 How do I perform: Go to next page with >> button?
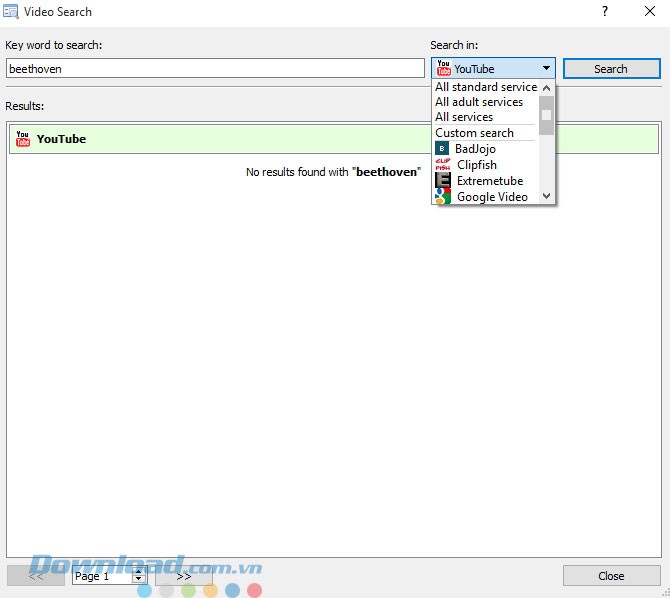point(183,576)
